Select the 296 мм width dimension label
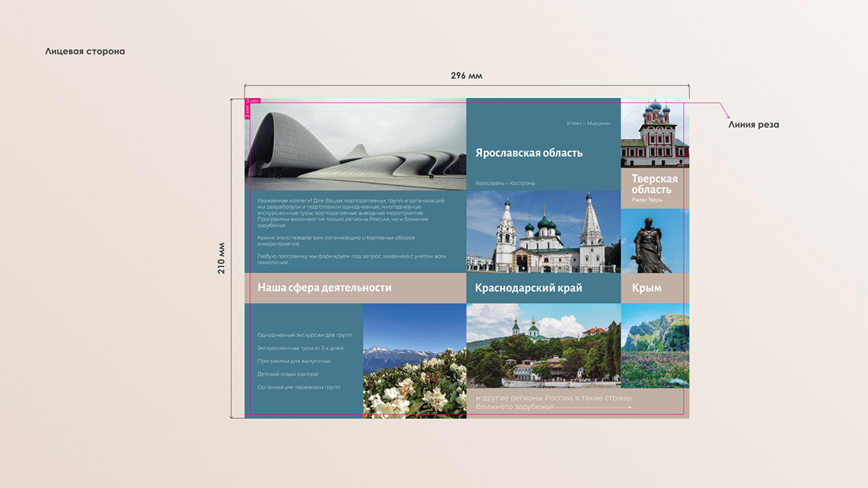Image resolution: width=868 pixels, height=488 pixels. [466, 76]
